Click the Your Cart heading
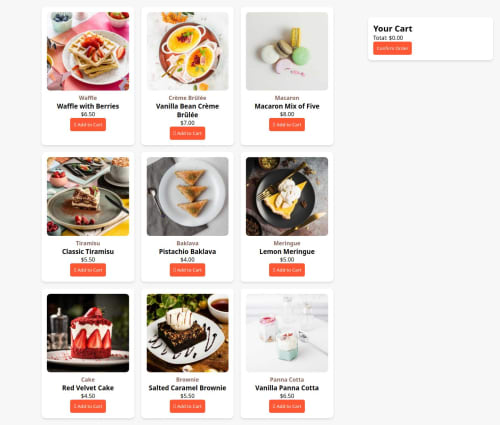The height and width of the screenshot is (425, 500). 393,29
